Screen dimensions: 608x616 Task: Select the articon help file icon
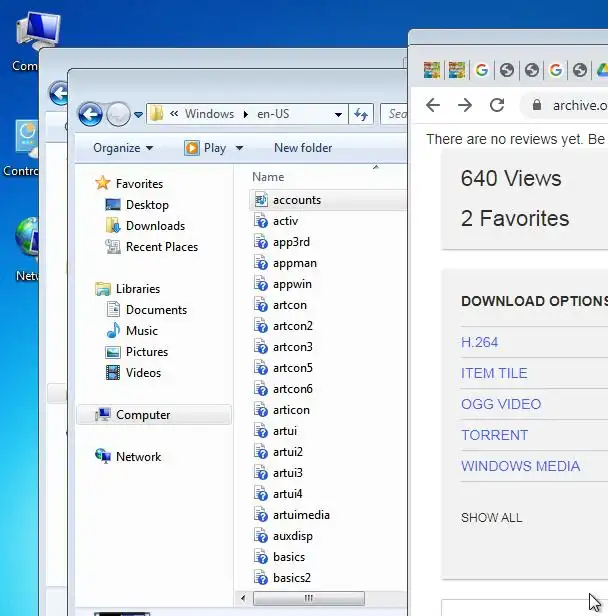pyautogui.click(x=261, y=410)
